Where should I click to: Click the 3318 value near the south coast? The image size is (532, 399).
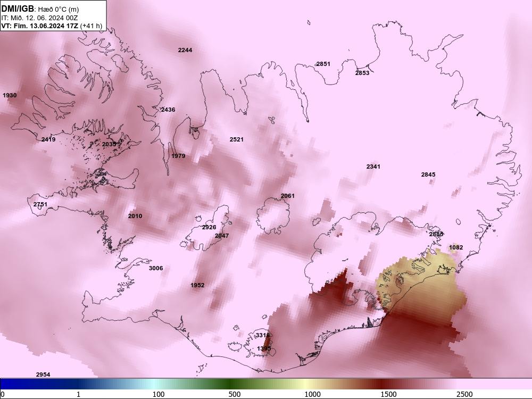click(x=263, y=335)
